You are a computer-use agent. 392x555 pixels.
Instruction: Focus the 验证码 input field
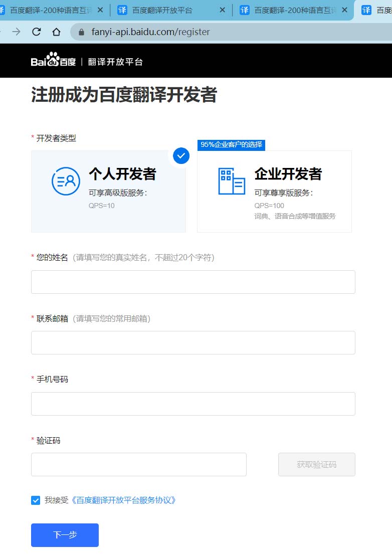pyautogui.click(x=139, y=464)
